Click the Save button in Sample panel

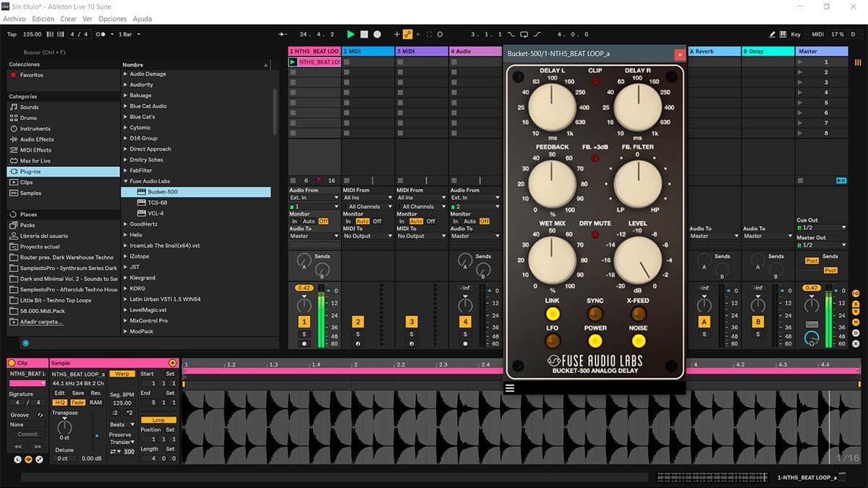click(78, 393)
